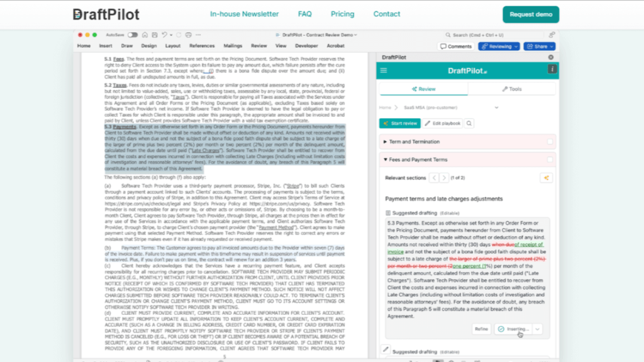
Task: Open the Acrobat ribbon tab
Action: 336,46
